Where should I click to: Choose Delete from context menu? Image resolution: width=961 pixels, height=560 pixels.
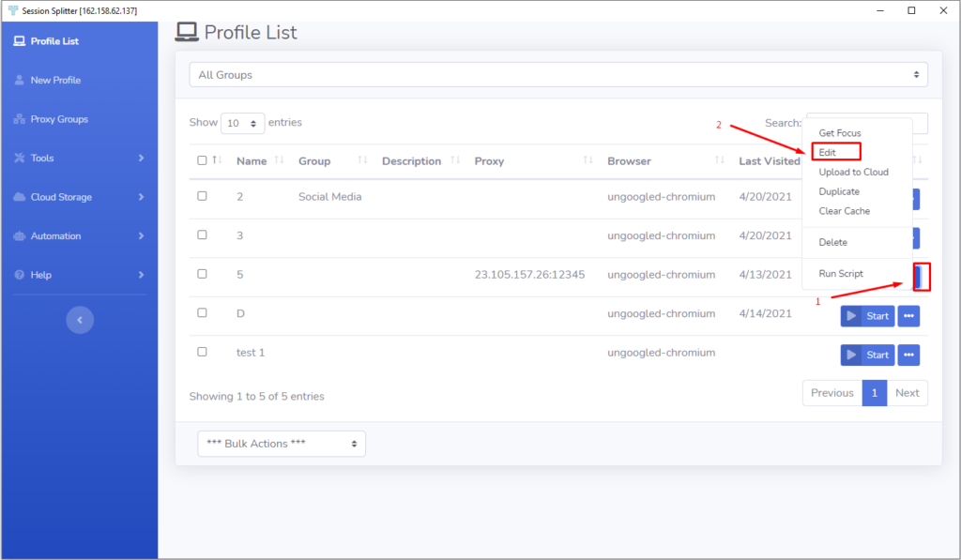833,242
